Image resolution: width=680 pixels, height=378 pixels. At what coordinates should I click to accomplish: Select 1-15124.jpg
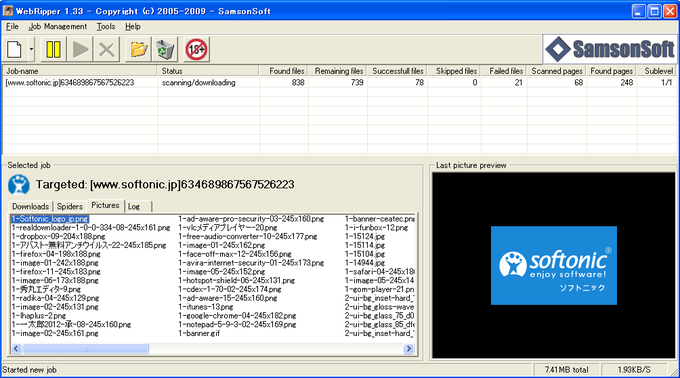[365, 237]
